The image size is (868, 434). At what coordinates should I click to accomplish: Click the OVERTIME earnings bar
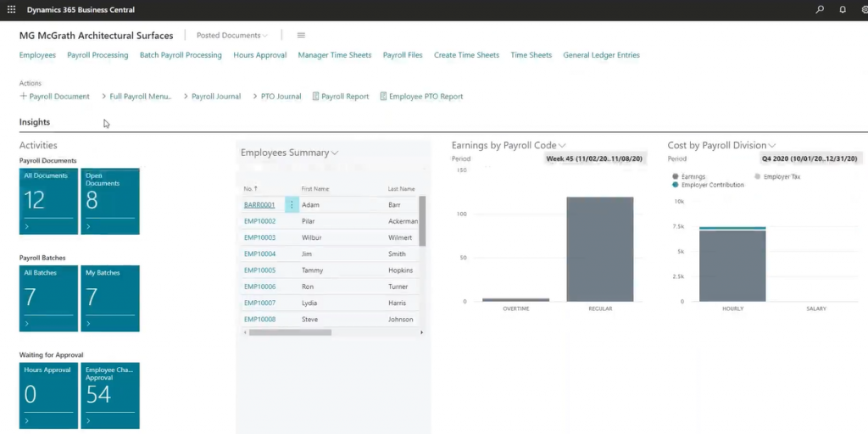[516, 300]
